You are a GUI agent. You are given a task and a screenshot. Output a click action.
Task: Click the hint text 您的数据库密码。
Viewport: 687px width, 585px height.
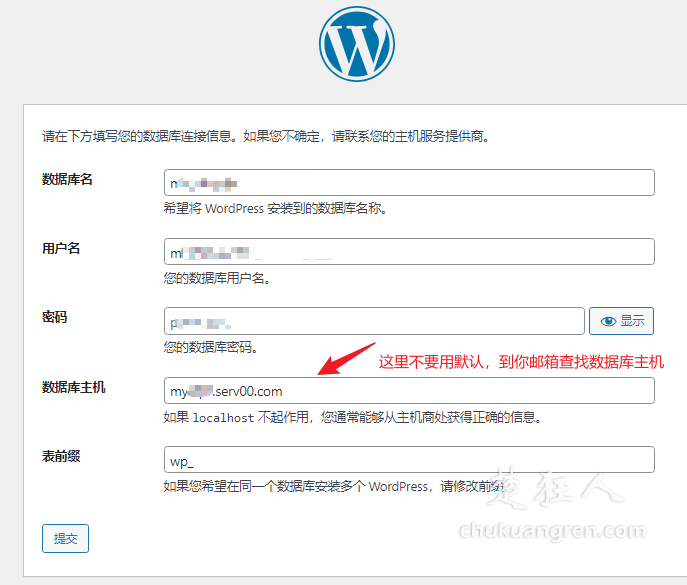[x=211, y=347]
